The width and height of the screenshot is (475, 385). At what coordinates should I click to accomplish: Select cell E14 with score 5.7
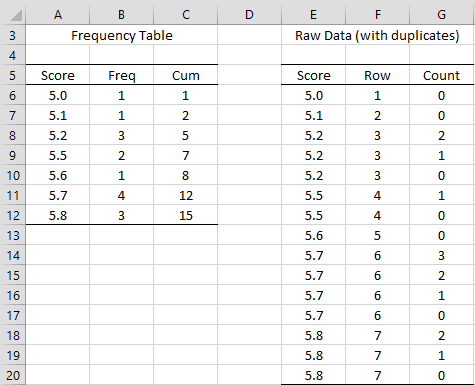coord(313,255)
